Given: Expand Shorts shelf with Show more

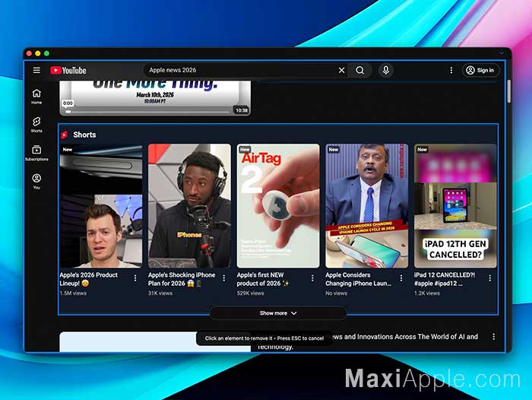Looking at the screenshot, I should 278,313.
